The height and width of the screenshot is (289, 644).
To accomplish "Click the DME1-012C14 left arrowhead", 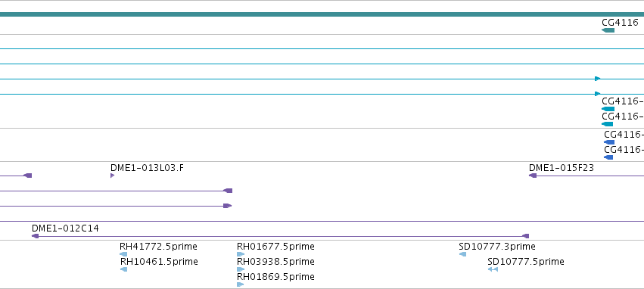I will [x=36, y=236].
